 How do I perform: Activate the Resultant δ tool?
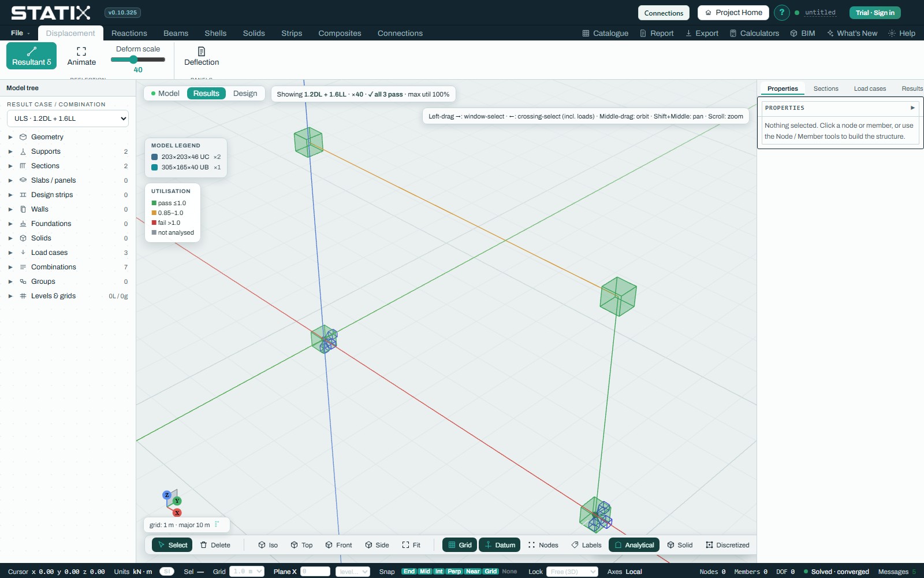tap(32, 56)
